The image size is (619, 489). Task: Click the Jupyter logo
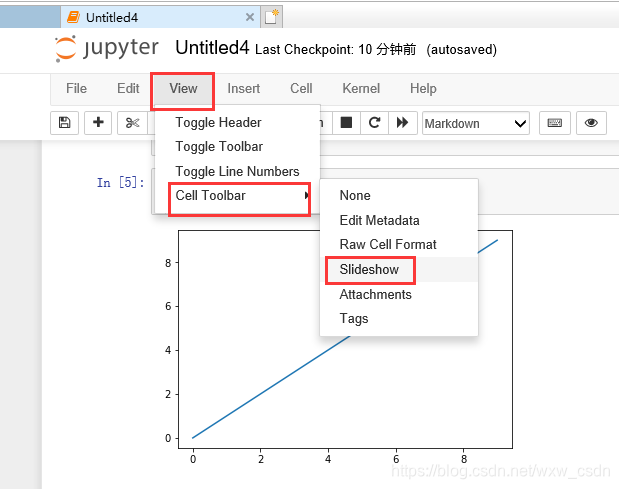point(107,49)
